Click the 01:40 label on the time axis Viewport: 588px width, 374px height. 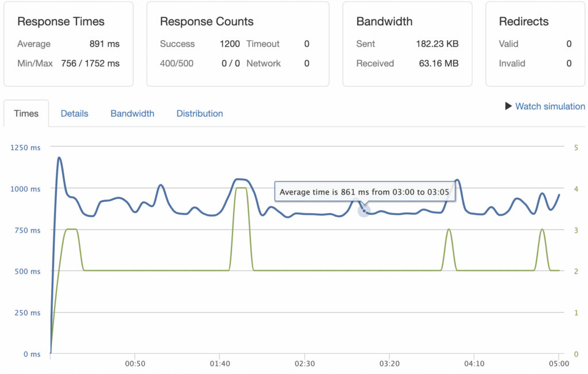tap(219, 364)
